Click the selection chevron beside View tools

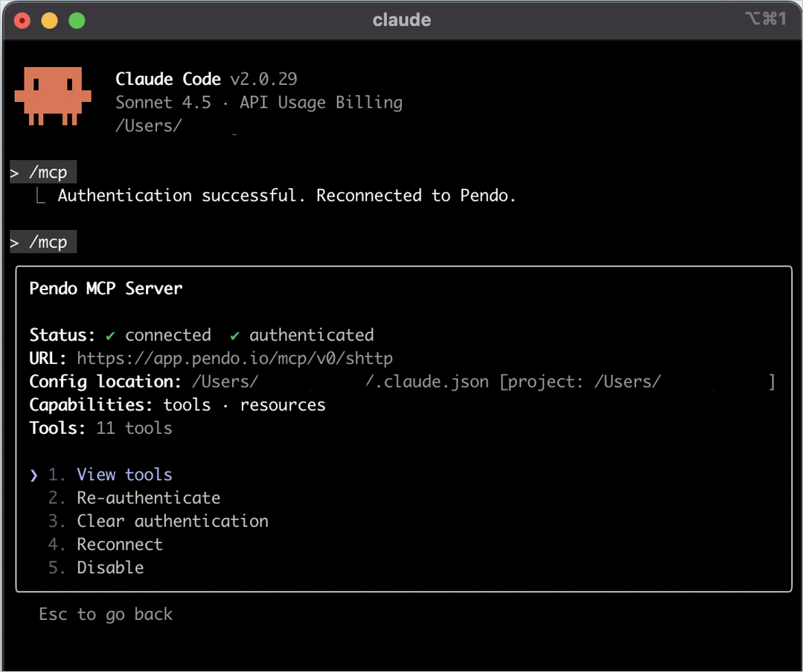[33, 475]
